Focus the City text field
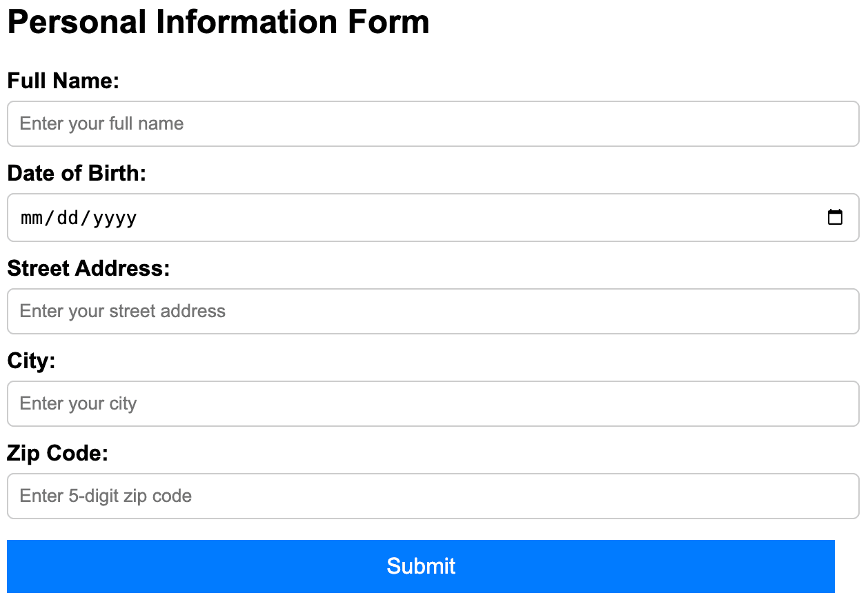The height and width of the screenshot is (604, 868). pyautogui.click(x=433, y=404)
